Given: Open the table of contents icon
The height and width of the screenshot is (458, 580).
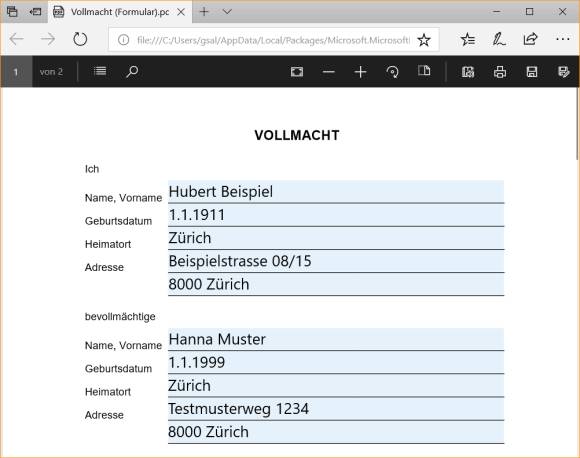Looking at the screenshot, I should point(100,71).
